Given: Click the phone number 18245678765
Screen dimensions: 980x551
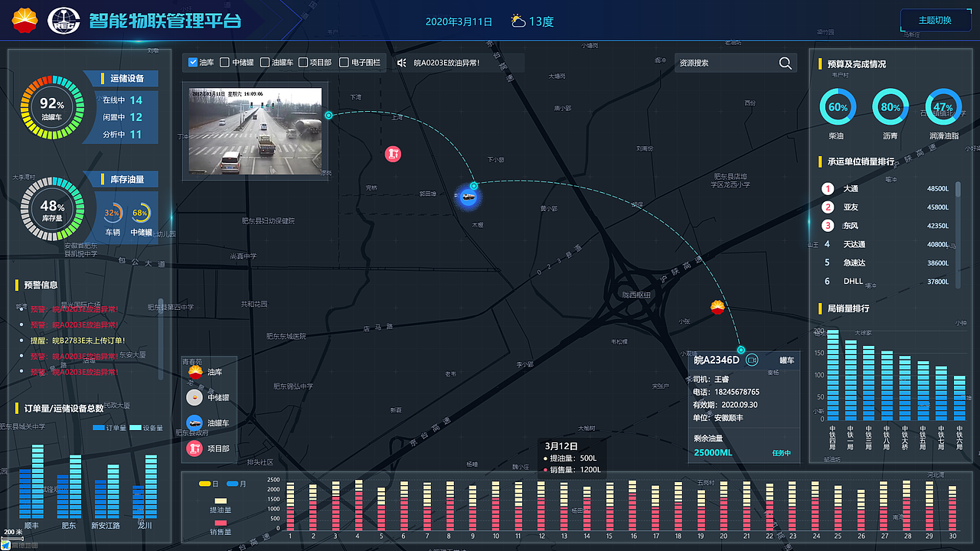Looking at the screenshot, I should [x=737, y=392].
